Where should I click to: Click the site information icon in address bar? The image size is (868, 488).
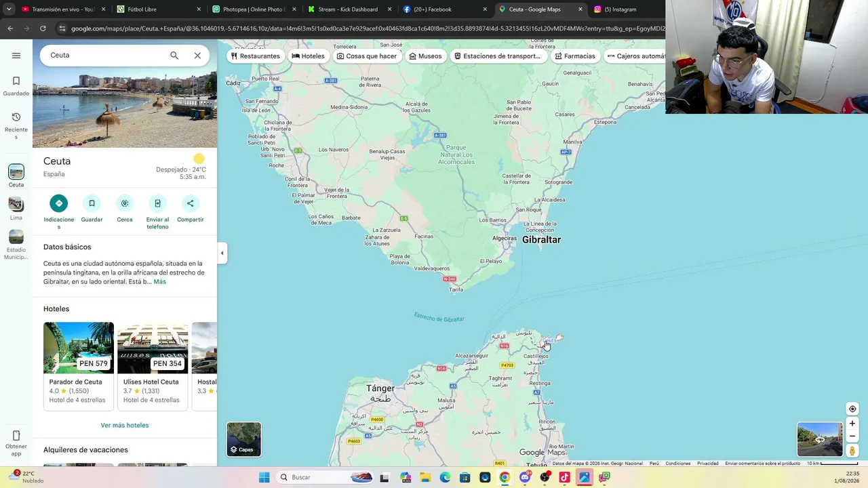[62, 28]
